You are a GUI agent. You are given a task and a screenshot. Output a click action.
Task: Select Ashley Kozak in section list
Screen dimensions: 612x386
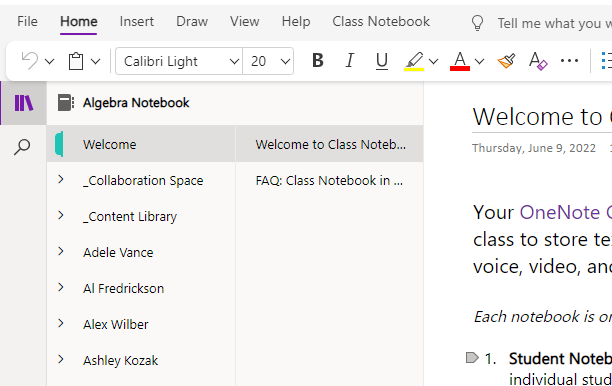(120, 361)
